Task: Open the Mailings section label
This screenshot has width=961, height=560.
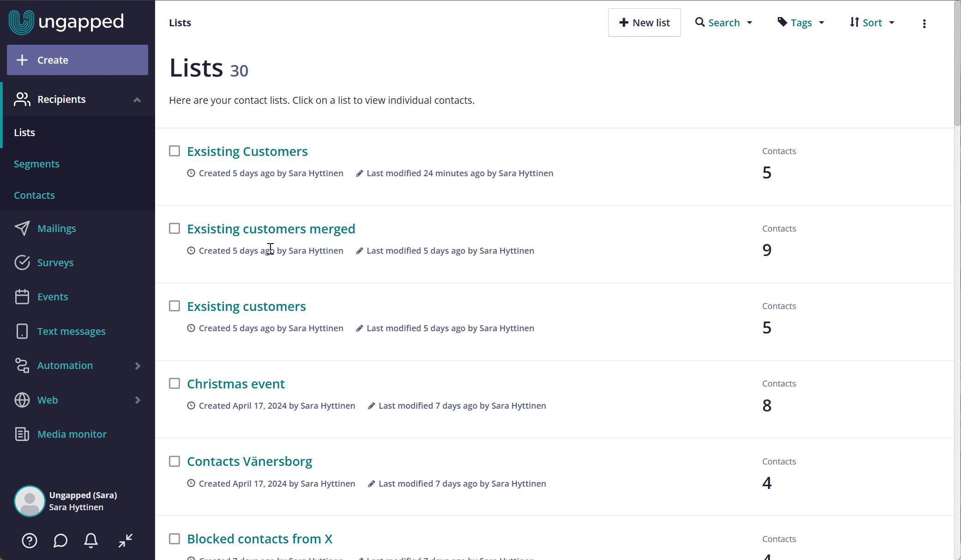Action: [57, 228]
